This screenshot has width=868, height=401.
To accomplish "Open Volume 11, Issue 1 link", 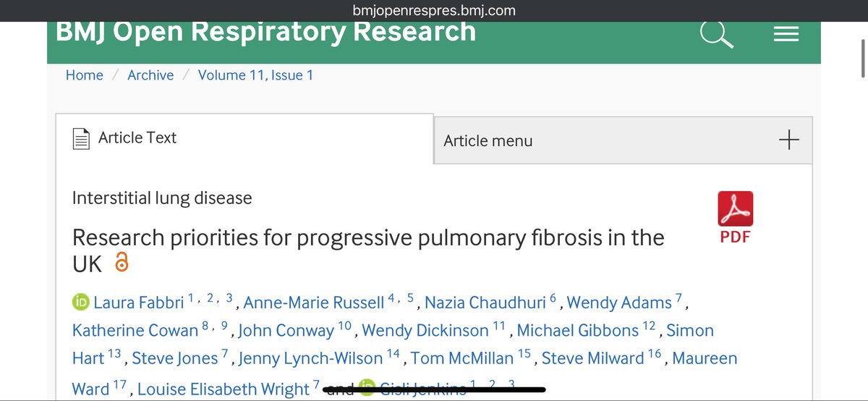I will click(255, 75).
